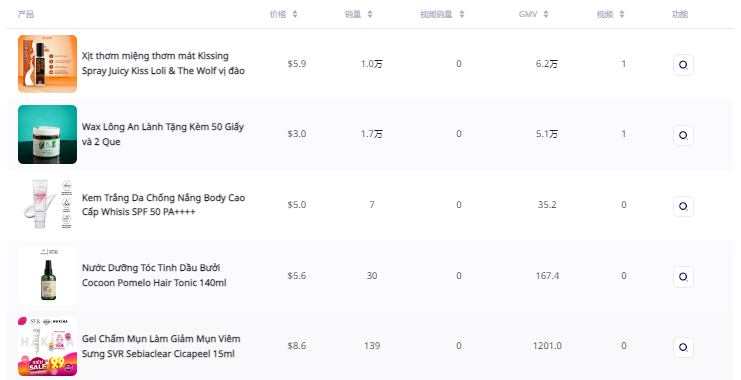Open search icon for Kissing Spray row
The image size is (741, 380).
coord(683,65)
